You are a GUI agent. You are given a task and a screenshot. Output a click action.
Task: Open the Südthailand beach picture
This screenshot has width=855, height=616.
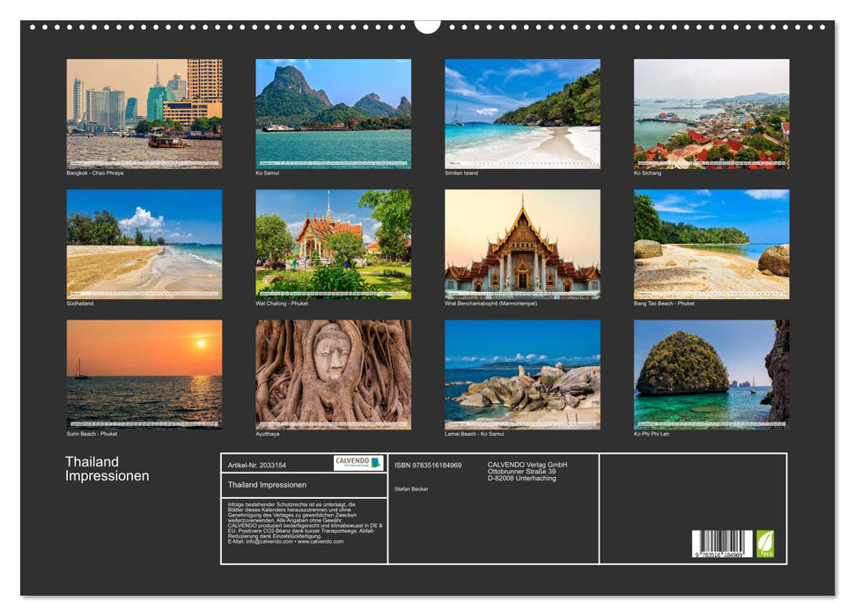tap(144, 245)
